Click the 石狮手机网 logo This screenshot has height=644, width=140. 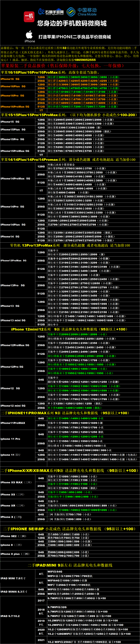[51, 12]
